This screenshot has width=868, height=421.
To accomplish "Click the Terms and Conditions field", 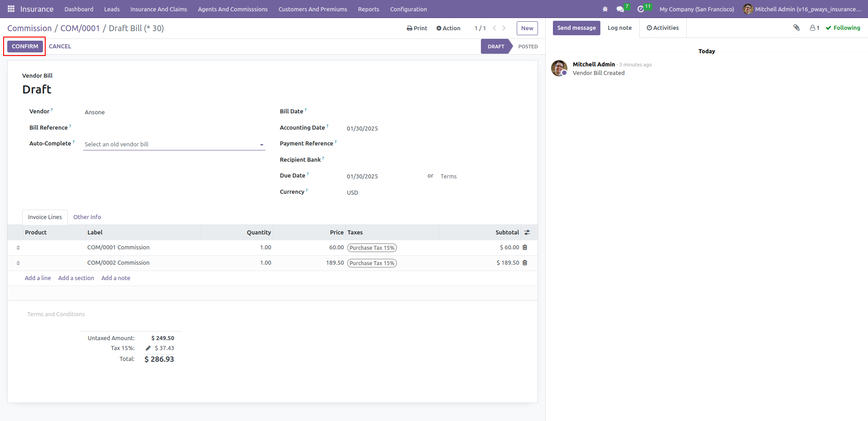I will point(56,314).
